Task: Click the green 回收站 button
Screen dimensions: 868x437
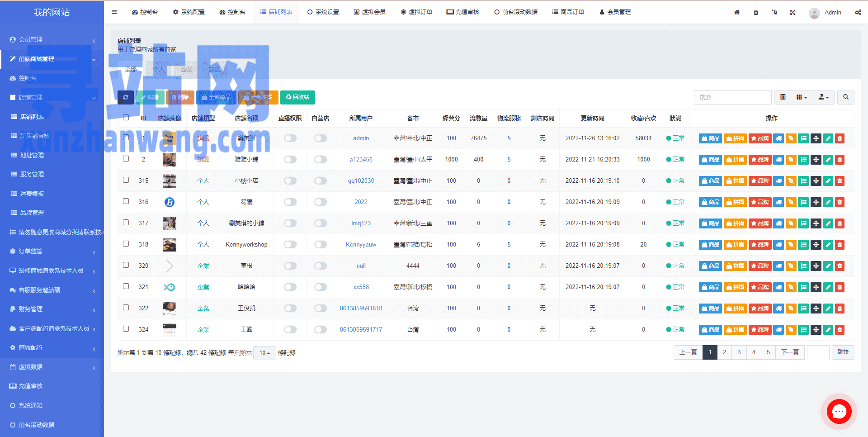Action: [297, 97]
